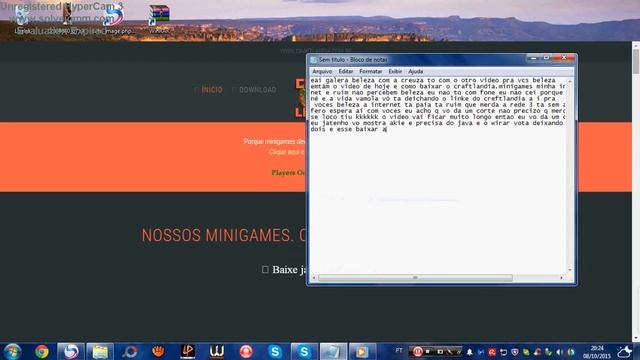This screenshot has width=640, height=360.
Task: Open Notepad Formatar menu
Action: point(371,71)
